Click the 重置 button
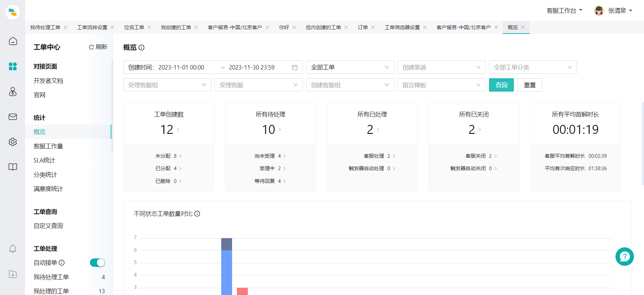This screenshot has width=644, height=295. (530, 85)
